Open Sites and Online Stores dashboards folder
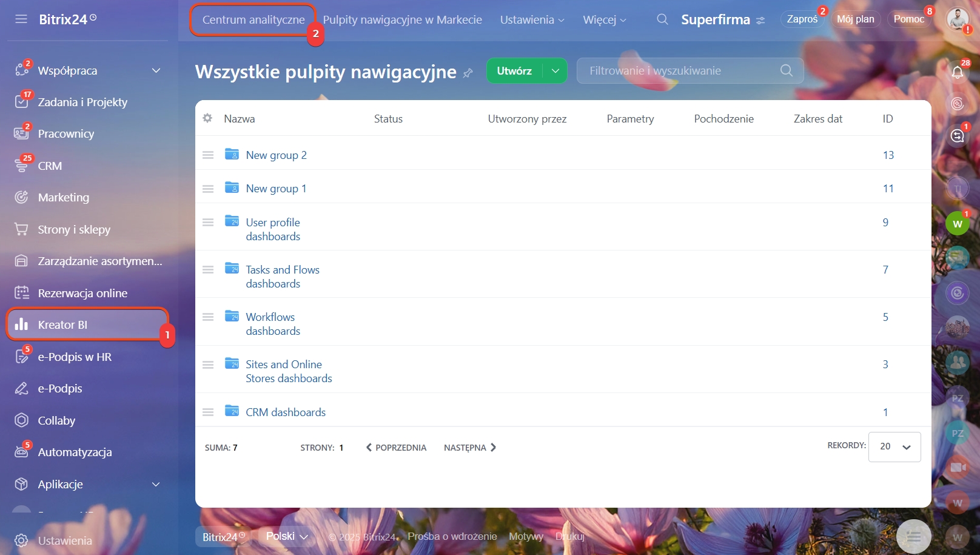 pos(289,371)
